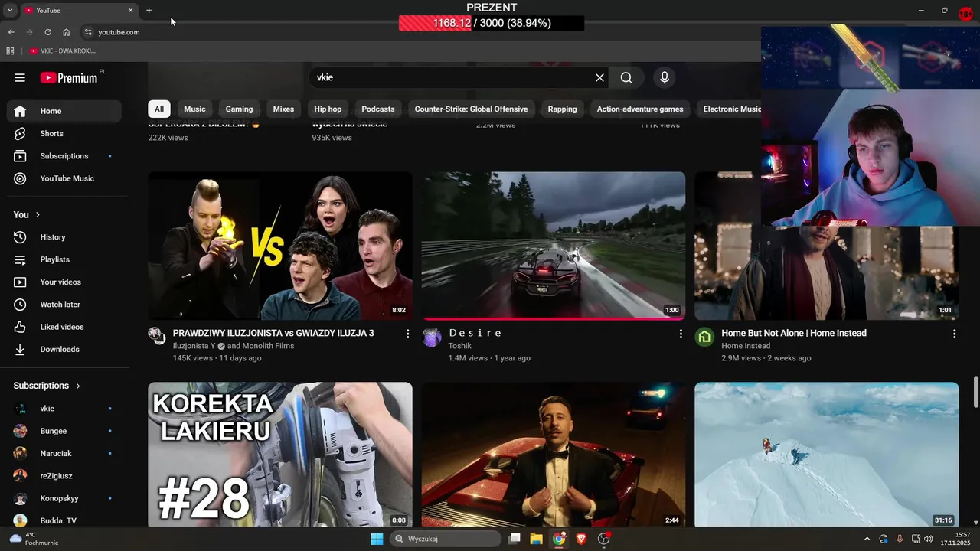Select the Action-adventure games filter chip
Viewport: 980px width, 551px height.
click(x=640, y=109)
